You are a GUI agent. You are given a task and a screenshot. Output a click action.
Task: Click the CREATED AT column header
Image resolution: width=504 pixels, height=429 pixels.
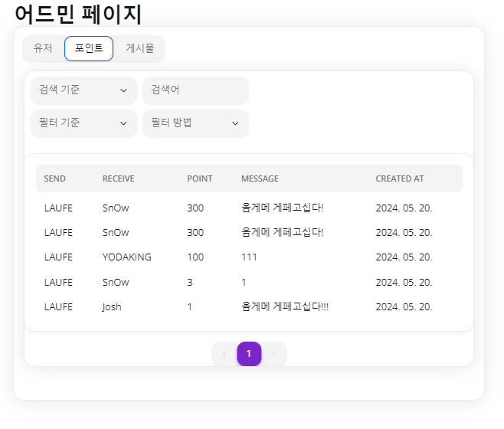pyautogui.click(x=400, y=178)
